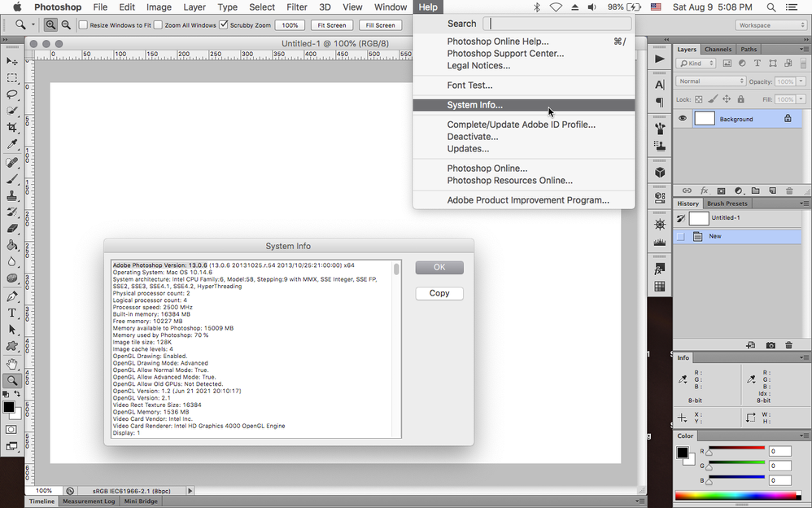Click the Zoom In magnifier in options bar
This screenshot has width=812, height=508.
click(x=50, y=25)
